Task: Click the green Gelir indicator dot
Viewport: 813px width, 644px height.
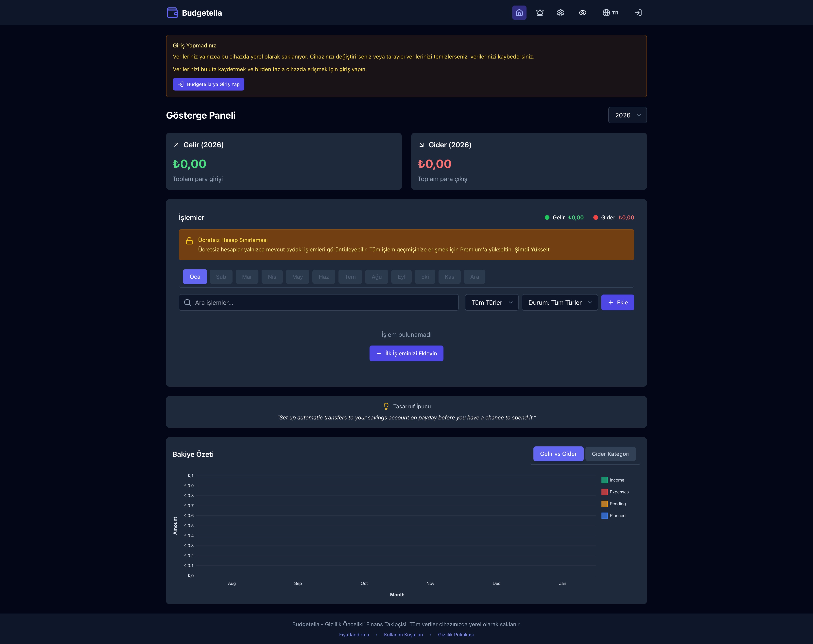Action: [547, 218]
